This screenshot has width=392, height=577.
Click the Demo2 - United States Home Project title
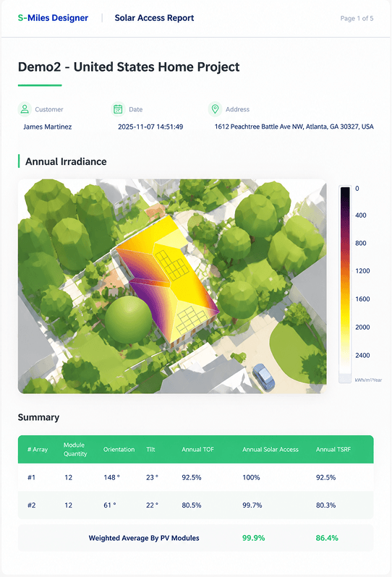(129, 67)
